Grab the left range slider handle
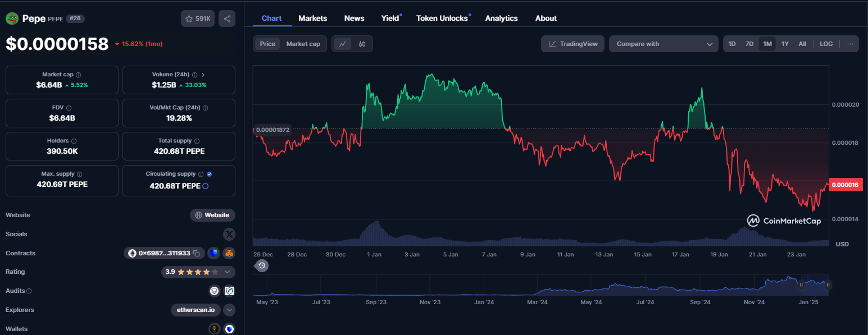Screen dimensions: 868x335 tap(802, 285)
